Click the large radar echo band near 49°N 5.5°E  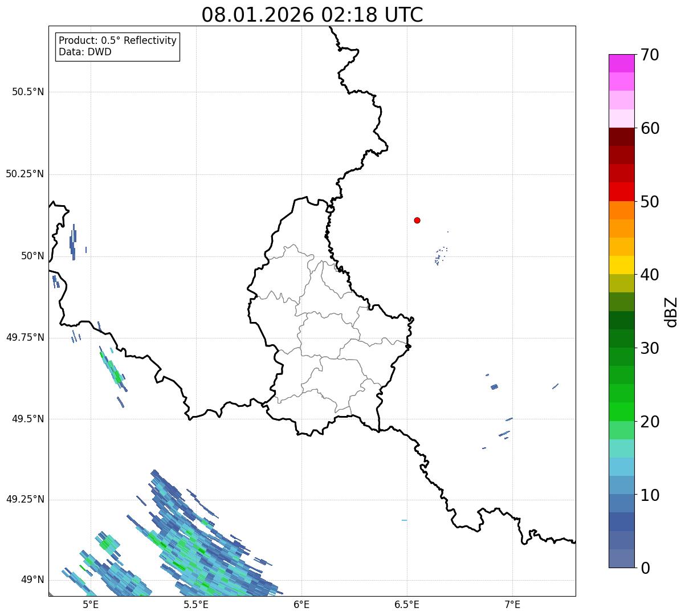coord(205,541)
